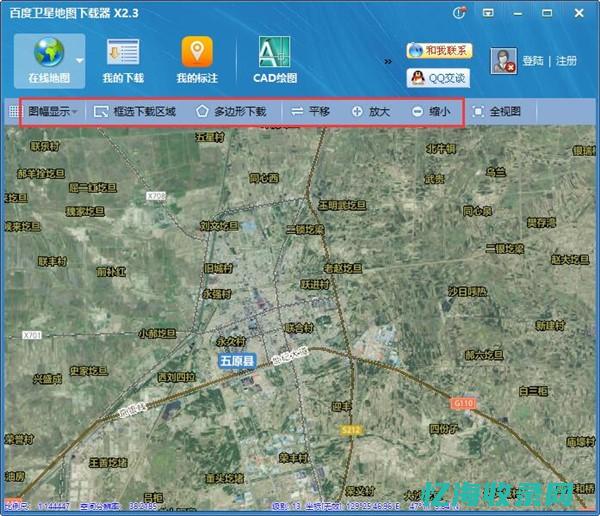
Task: Click the 五原县 label on map
Action: [x=238, y=359]
